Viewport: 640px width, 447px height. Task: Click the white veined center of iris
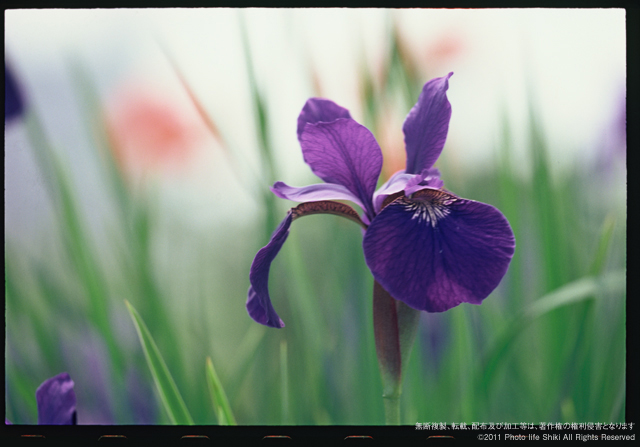(430, 208)
